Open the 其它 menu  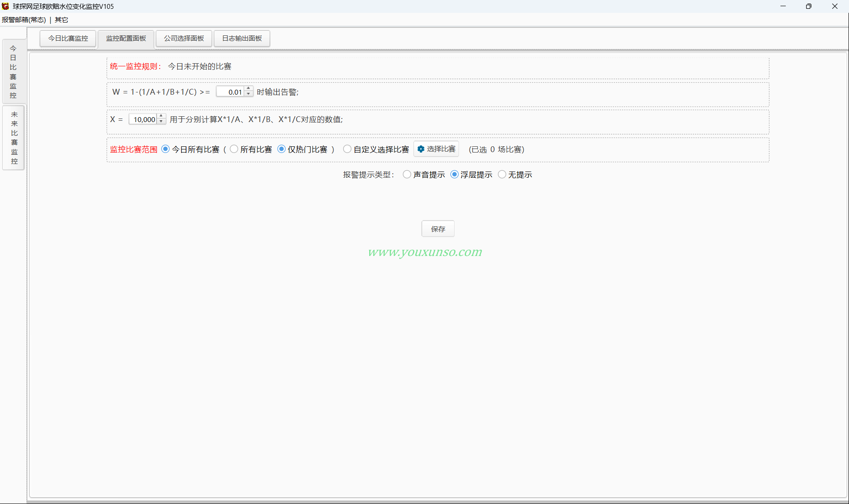pos(61,20)
